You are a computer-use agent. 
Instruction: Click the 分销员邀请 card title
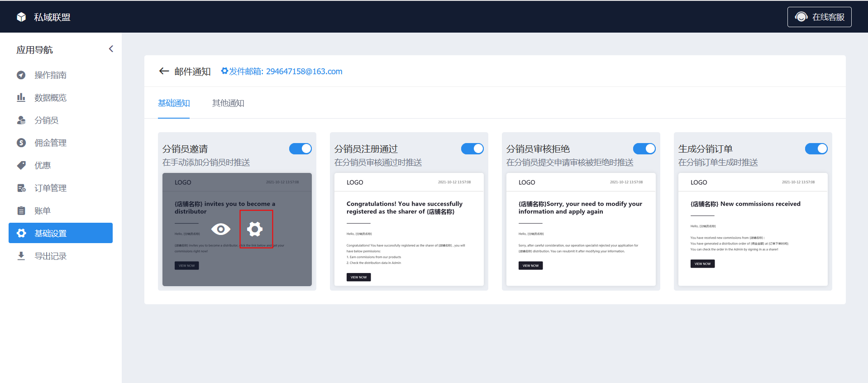185,149
